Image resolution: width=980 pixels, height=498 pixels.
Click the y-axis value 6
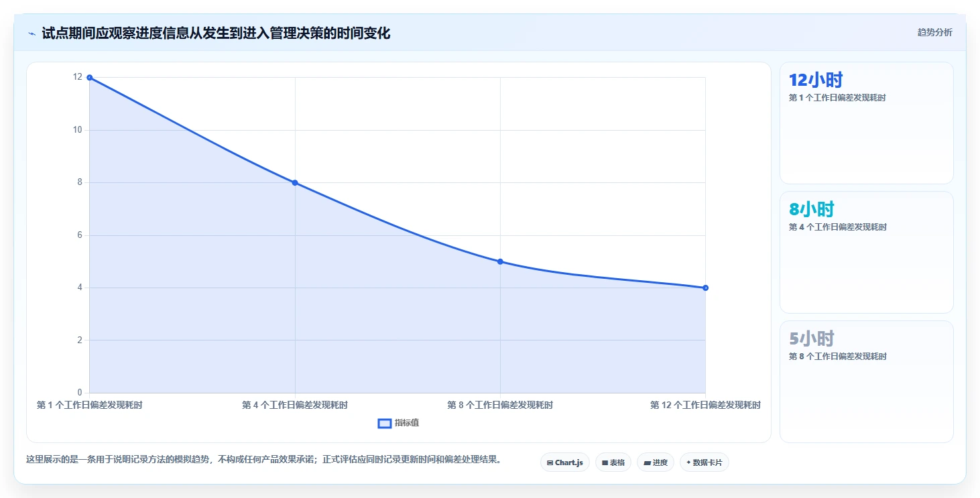(80, 235)
